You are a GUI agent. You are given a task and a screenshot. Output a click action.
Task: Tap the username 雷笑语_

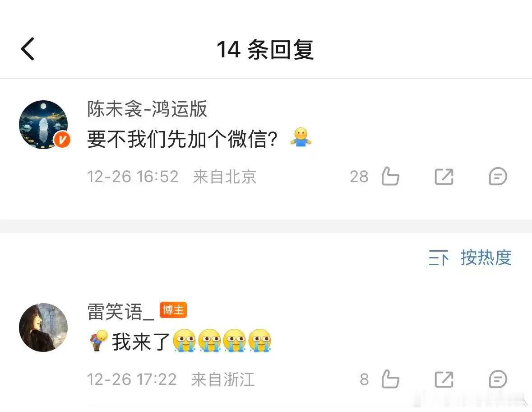(120, 311)
